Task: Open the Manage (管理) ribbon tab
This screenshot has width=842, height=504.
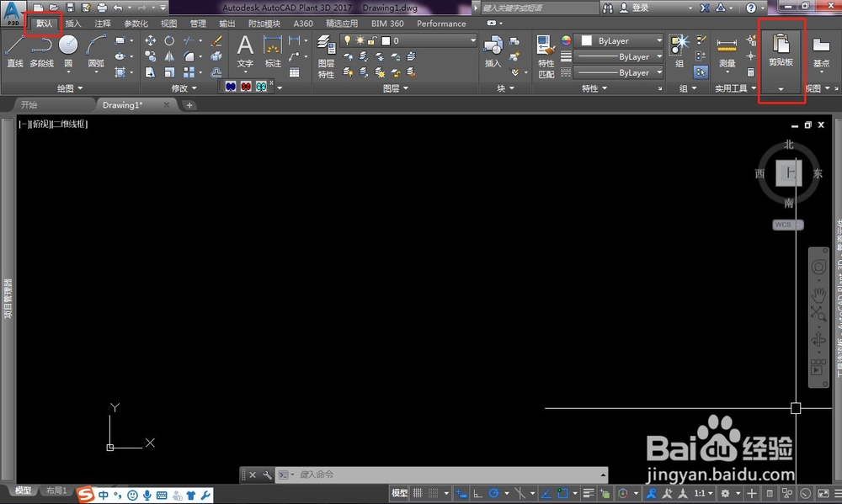Action: pyautogui.click(x=198, y=24)
